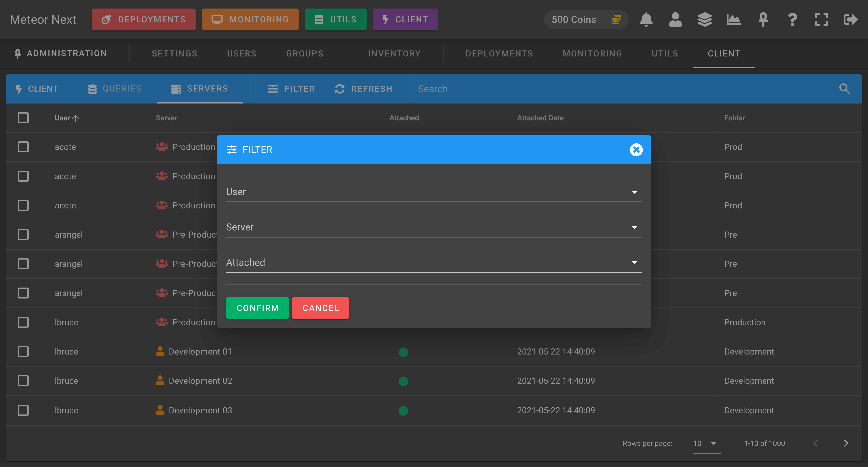Click the 500 Coins balance label

coord(573,19)
